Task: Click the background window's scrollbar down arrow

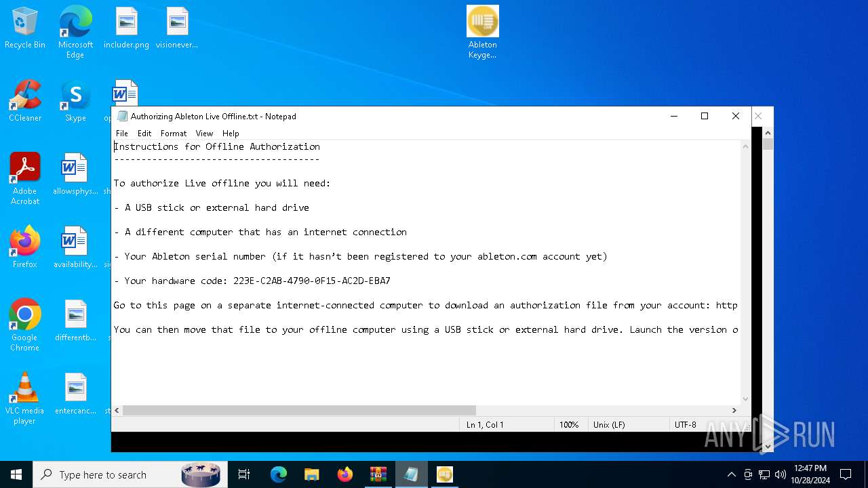Action: tap(768, 447)
